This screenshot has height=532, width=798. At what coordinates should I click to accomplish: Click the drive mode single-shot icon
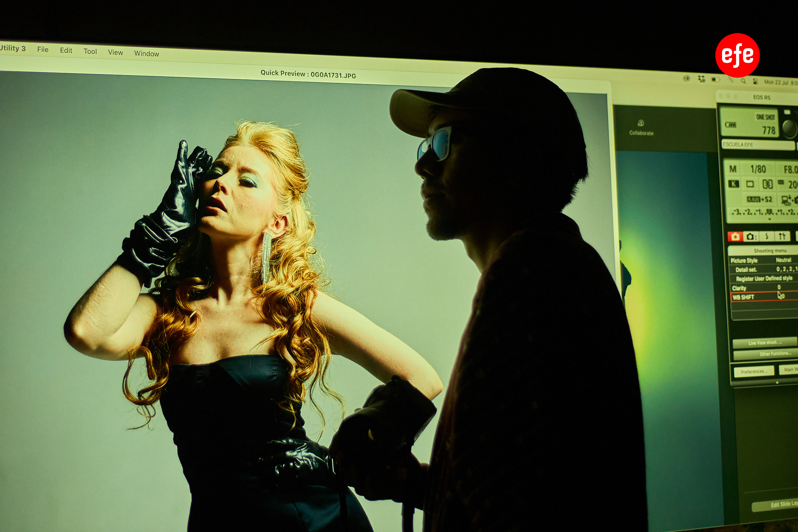click(x=750, y=184)
